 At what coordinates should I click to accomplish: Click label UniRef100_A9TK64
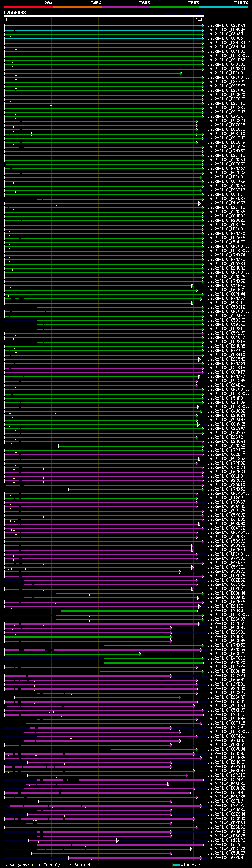tap(226, 706)
